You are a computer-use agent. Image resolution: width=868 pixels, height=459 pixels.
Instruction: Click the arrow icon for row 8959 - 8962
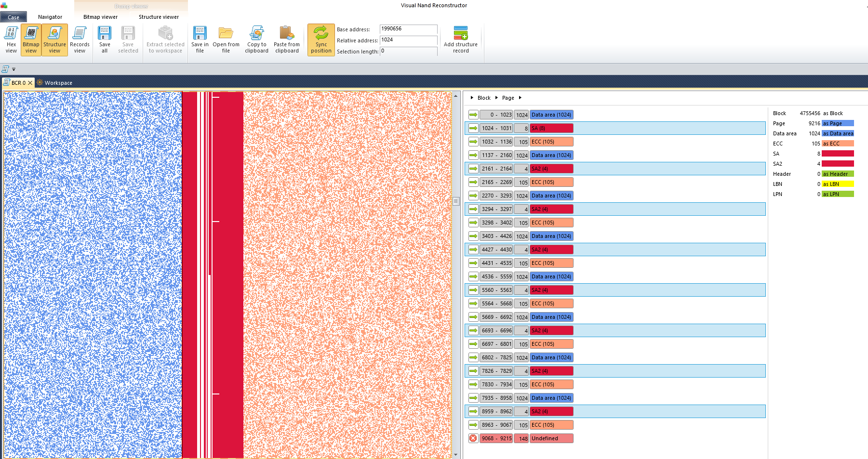point(473,411)
